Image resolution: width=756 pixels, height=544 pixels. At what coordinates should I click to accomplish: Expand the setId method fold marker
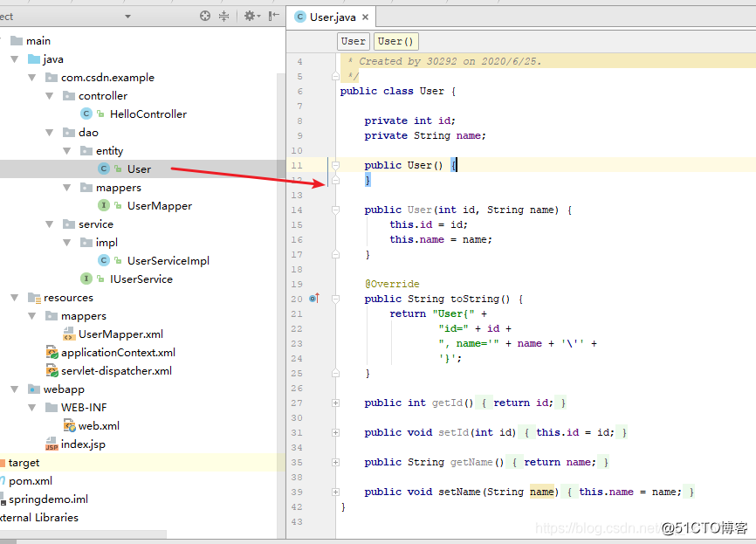(335, 432)
